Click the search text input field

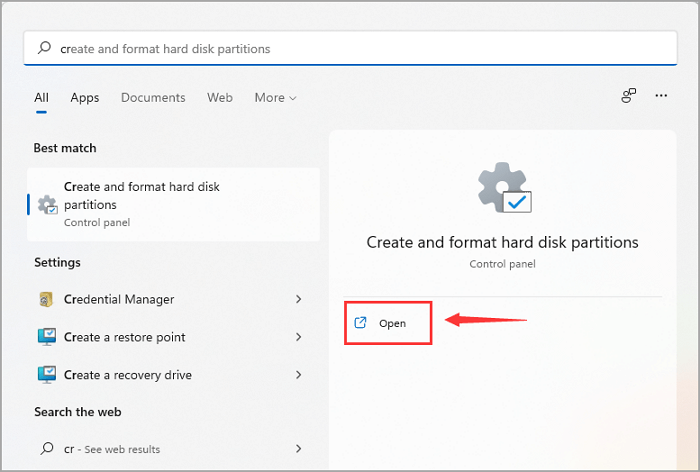click(350, 48)
